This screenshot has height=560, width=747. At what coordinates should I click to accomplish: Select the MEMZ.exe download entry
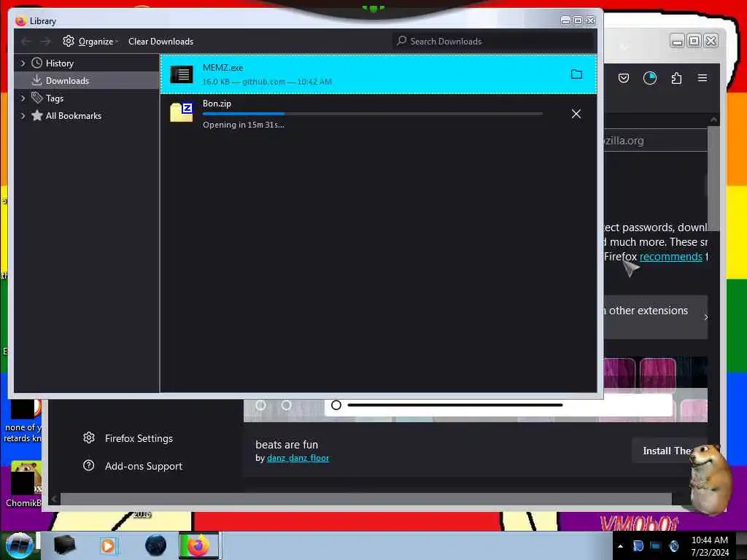coord(379,74)
